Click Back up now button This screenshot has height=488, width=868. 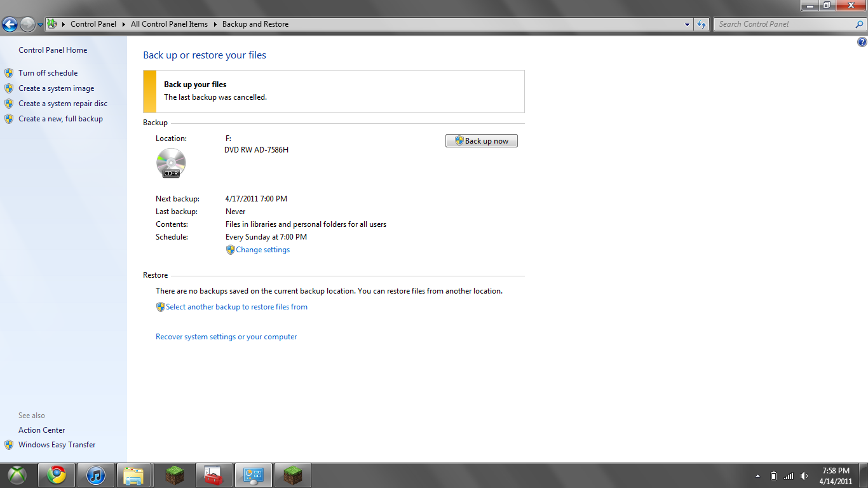[482, 141]
